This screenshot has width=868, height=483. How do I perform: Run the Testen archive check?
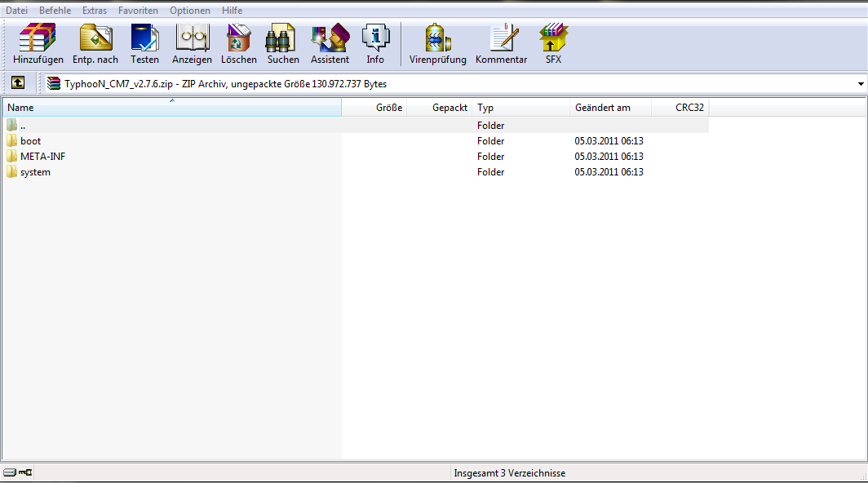point(144,44)
